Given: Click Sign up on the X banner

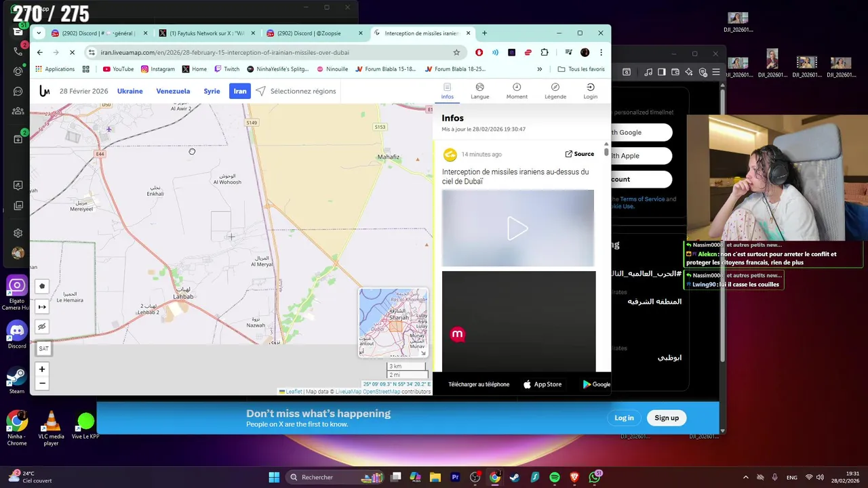Looking at the screenshot, I should click(x=667, y=418).
